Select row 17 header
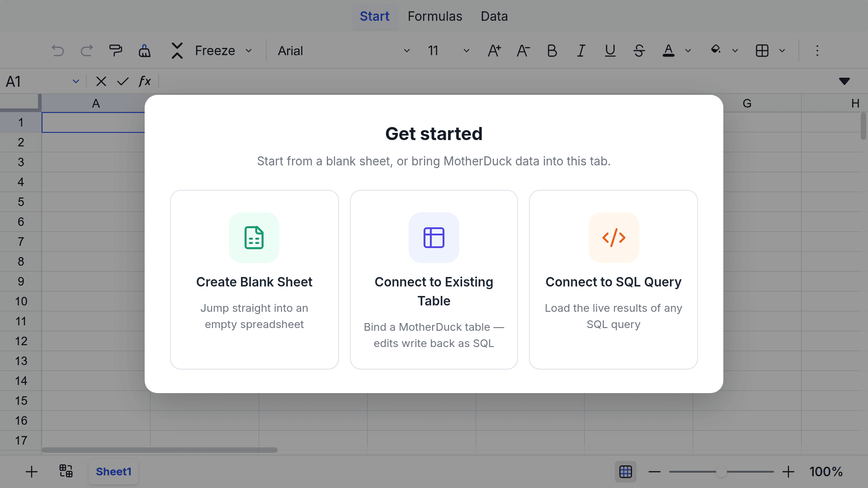The width and height of the screenshot is (868, 488). tap(21, 441)
